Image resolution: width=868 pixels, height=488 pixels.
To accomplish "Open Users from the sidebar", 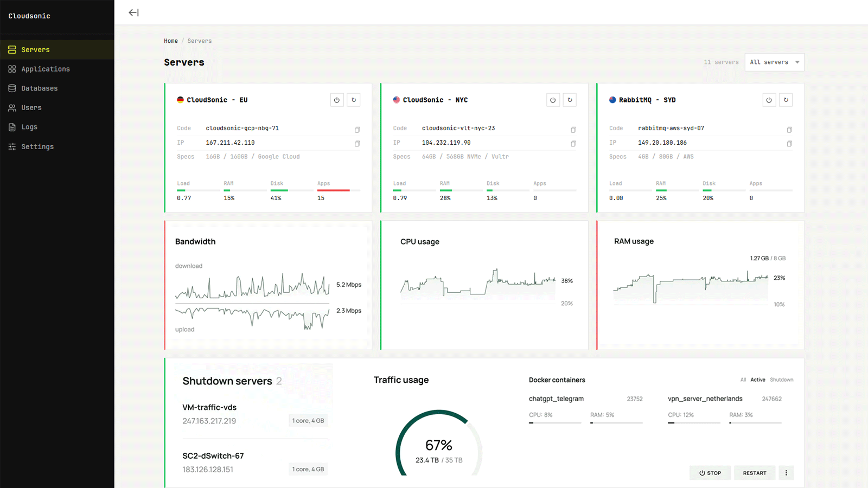I will click(x=57, y=107).
